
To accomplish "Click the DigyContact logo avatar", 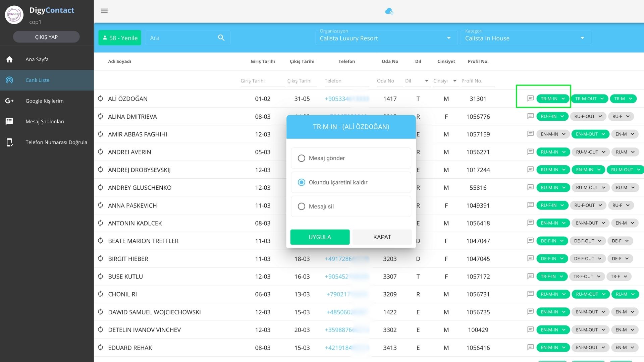I will [14, 15].
